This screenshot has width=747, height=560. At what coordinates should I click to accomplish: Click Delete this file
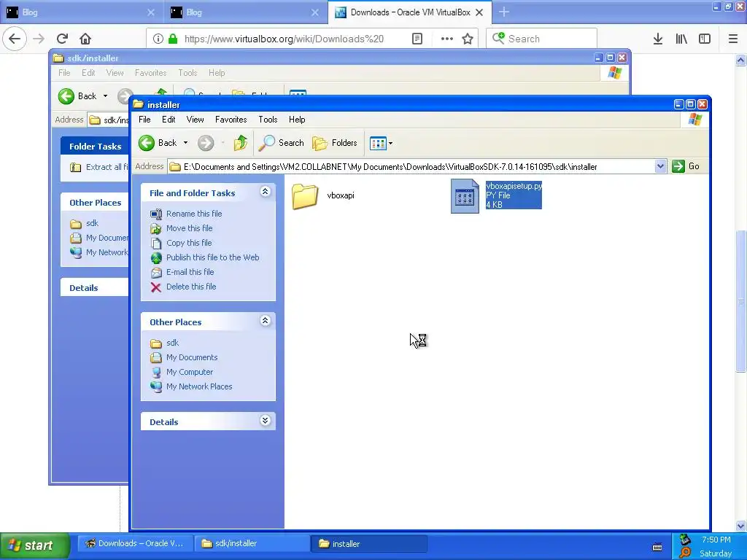(191, 287)
